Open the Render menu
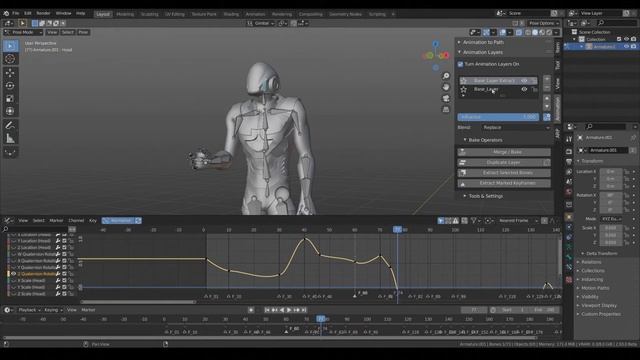This screenshot has height=360, width=640. 43,13
